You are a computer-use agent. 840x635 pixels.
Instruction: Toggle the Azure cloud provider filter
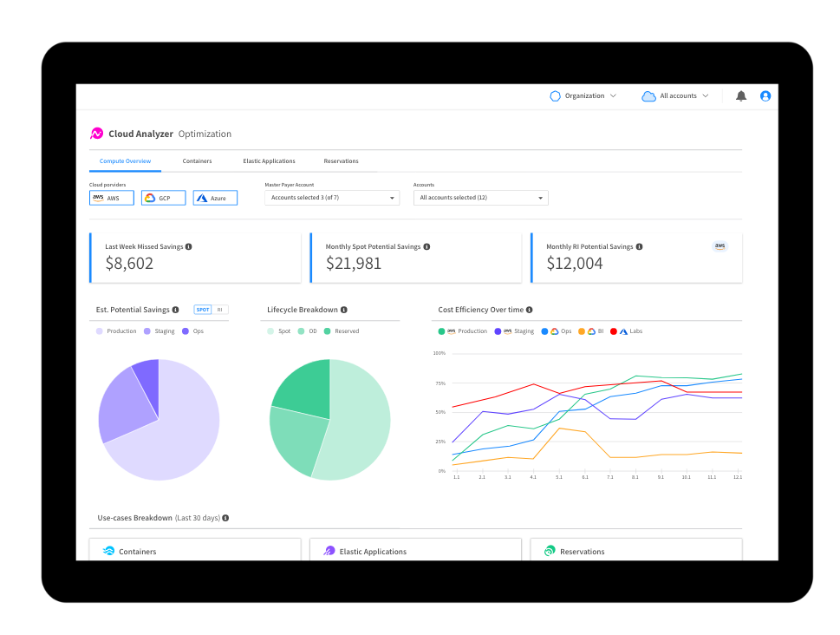click(x=215, y=198)
